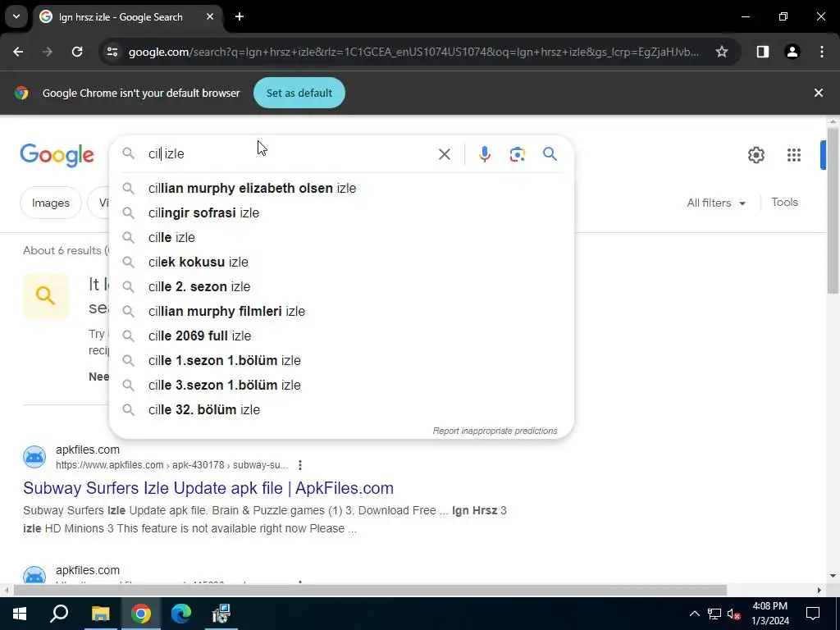Click 'Set as default' button
The image size is (840, 630).
299,93
